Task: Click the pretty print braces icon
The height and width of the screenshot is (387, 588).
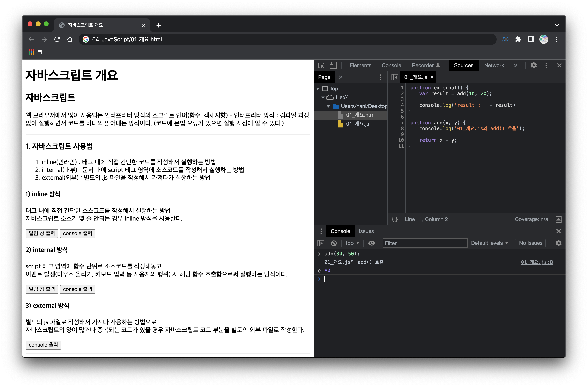Action: coord(395,219)
